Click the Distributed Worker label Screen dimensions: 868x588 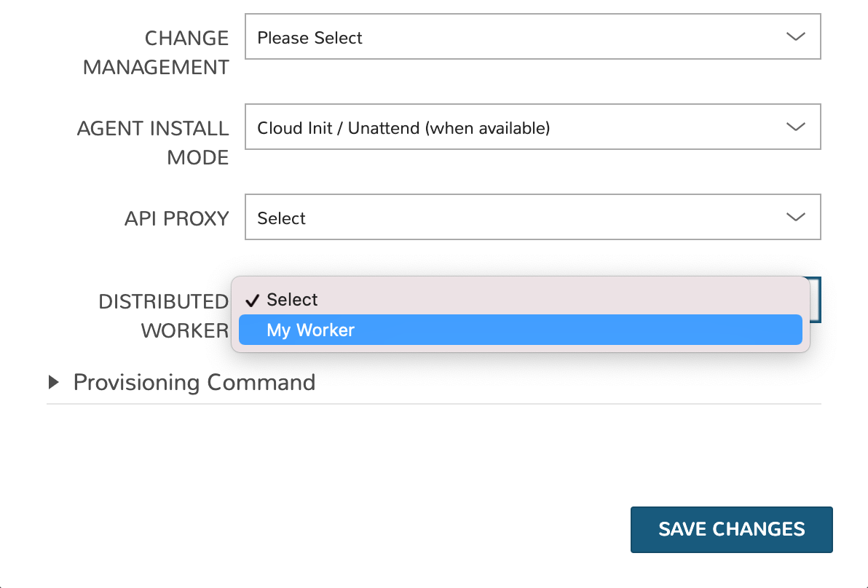pos(163,316)
